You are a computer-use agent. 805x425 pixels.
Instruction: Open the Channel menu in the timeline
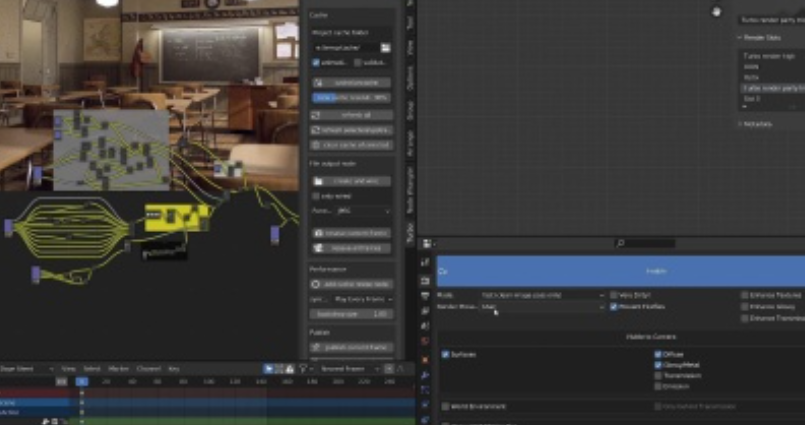tap(146, 368)
